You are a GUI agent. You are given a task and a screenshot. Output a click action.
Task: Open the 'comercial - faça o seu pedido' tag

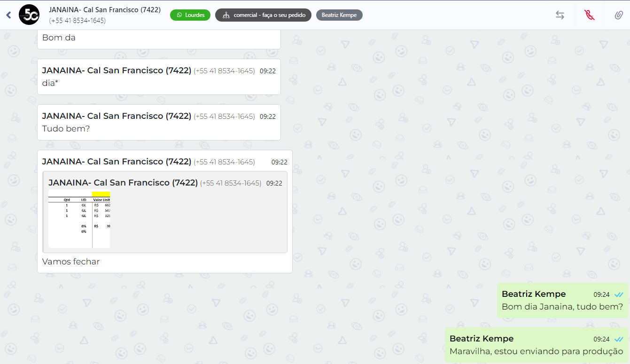(x=263, y=15)
